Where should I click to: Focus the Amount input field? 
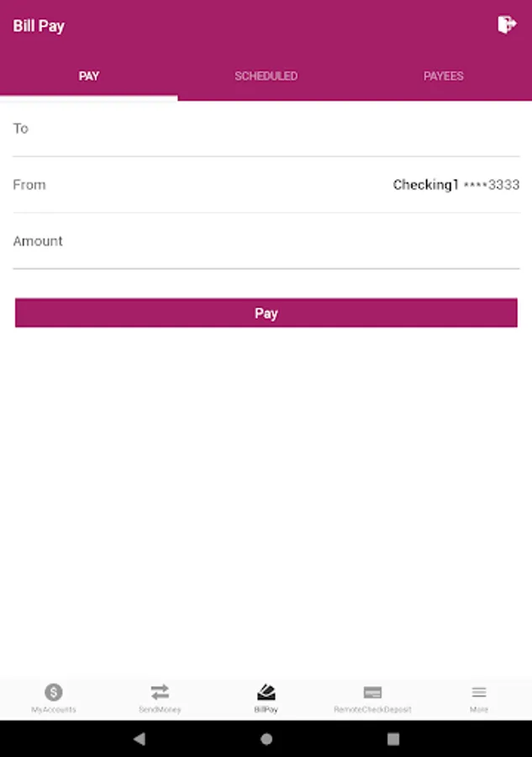click(266, 241)
